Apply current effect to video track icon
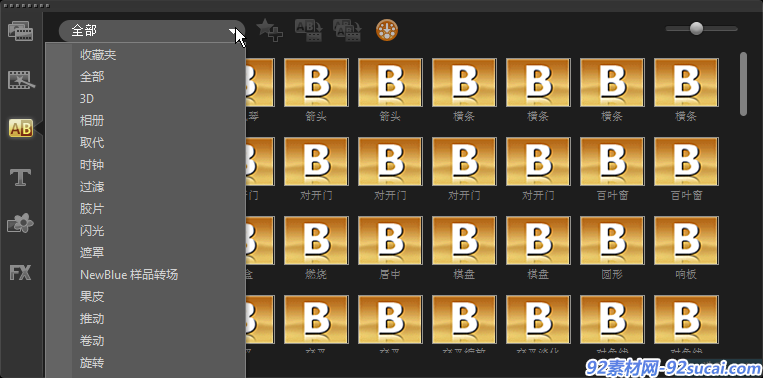The image size is (763, 378). point(309,30)
